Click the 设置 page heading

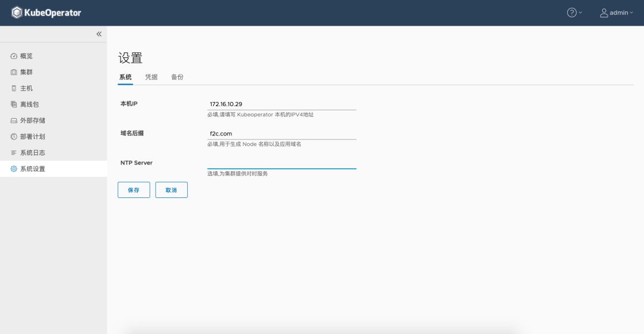[x=130, y=58]
